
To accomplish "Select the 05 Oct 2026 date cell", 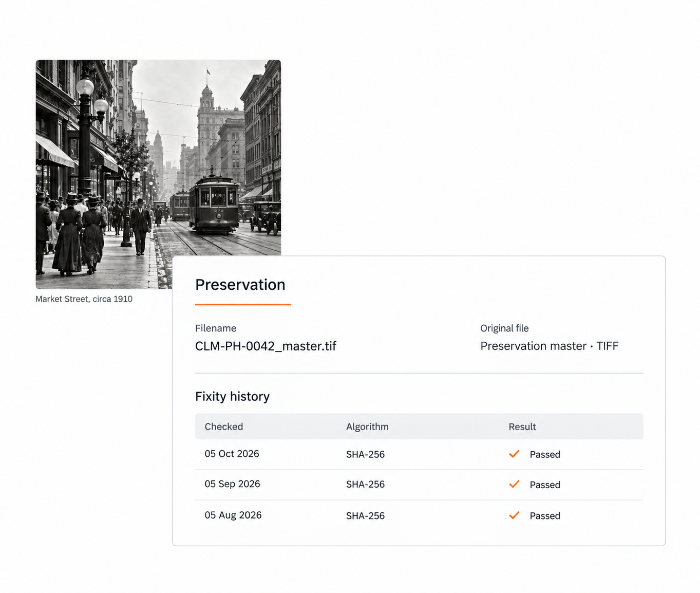I will (232, 454).
